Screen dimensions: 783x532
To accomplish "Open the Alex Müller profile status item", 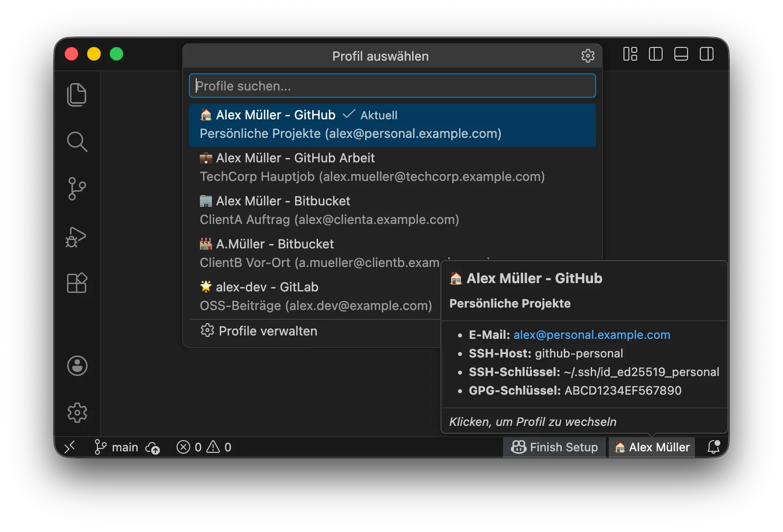I will (652, 447).
